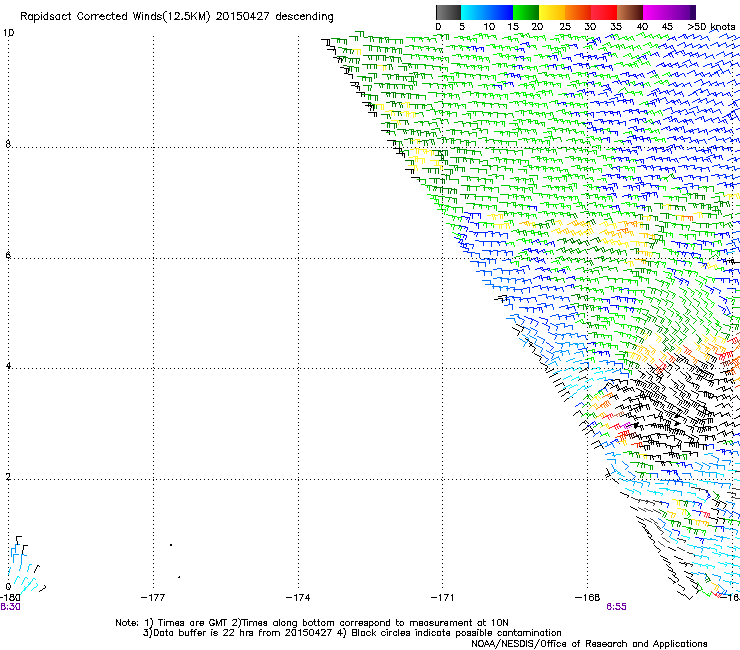Click the latitude axis label '2'
The width and height of the screenshot is (740, 650).
[8, 476]
